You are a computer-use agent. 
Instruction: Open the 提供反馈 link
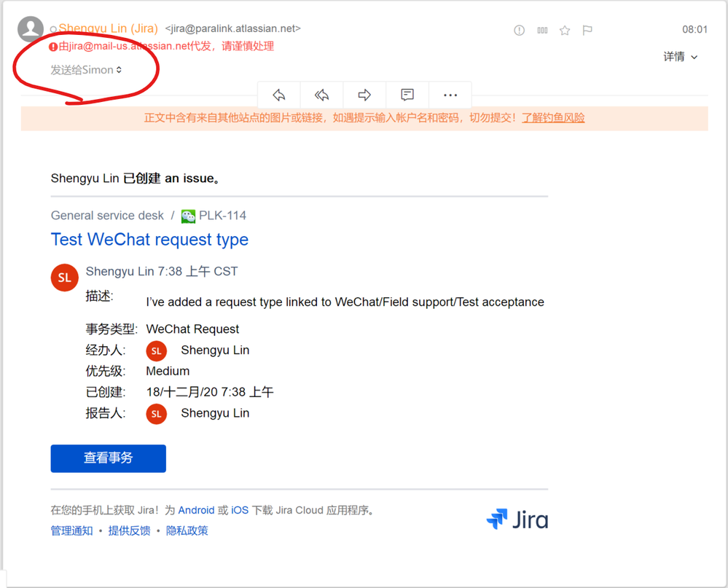[130, 531]
